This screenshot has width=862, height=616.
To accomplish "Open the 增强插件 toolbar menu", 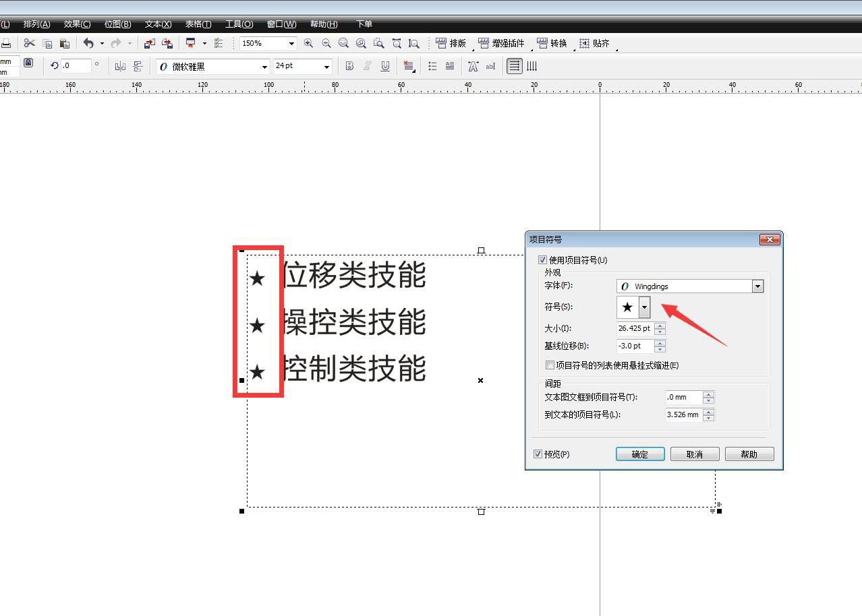I will point(501,43).
